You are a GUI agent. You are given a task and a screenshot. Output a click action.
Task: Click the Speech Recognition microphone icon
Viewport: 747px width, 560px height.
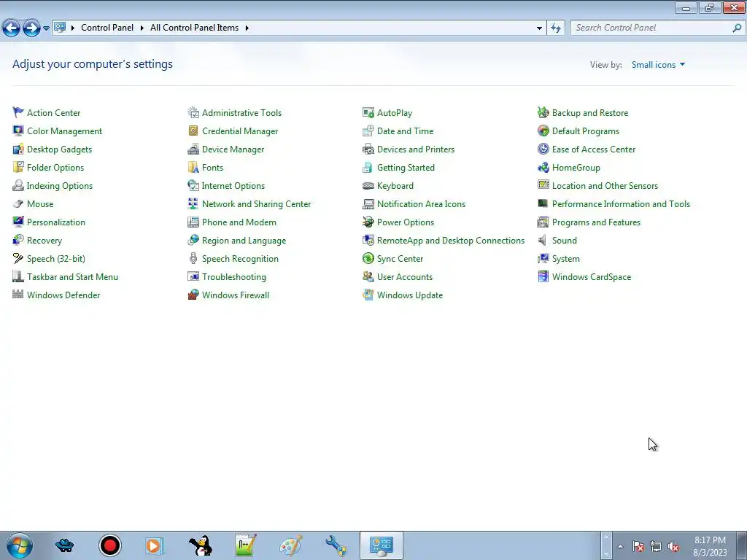pos(193,259)
